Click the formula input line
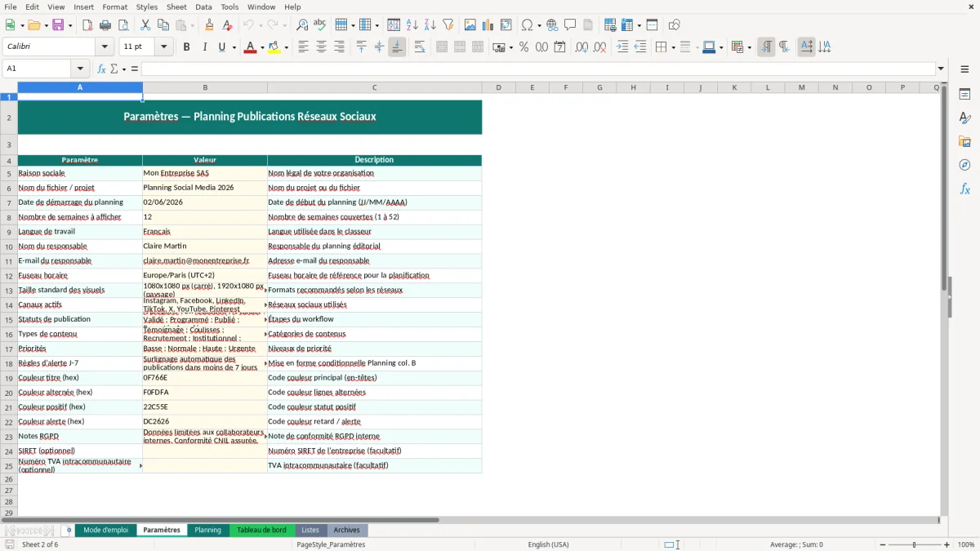Screen dimensions: 980x551 [x=538, y=69]
